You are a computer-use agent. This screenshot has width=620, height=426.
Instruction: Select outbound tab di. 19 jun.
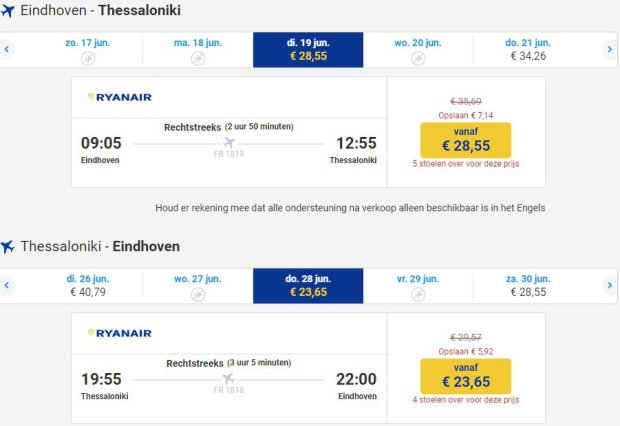click(308, 49)
